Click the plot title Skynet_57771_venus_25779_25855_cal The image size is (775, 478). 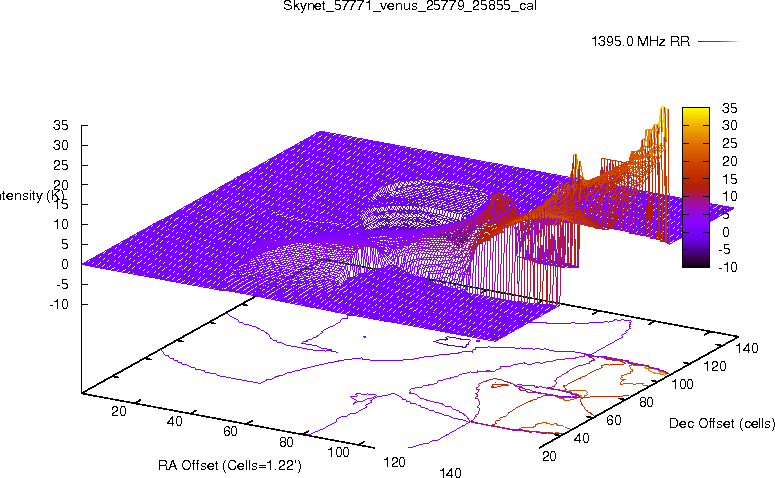tap(410, 5)
